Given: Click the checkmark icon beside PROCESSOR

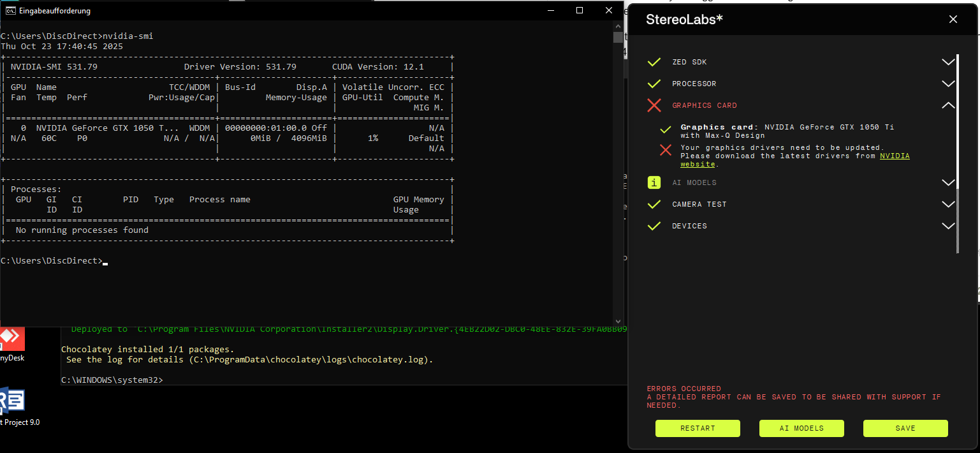Looking at the screenshot, I should (x=654, y=84).
